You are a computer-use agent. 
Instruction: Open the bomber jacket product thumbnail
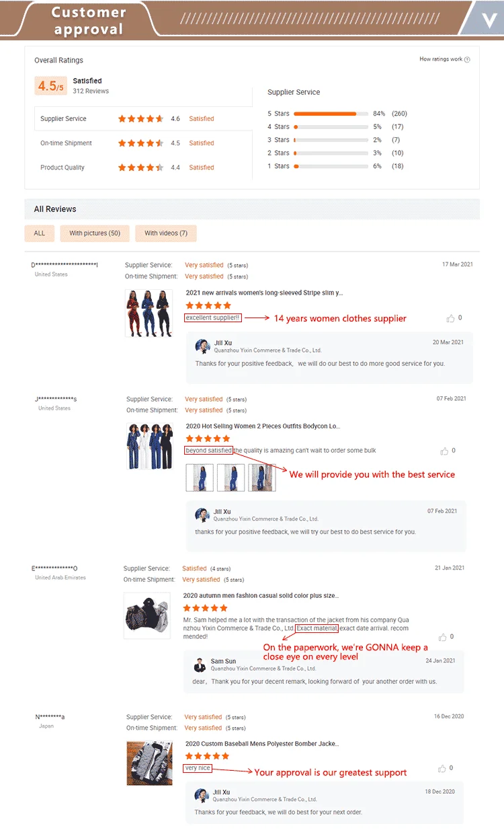[x=149, y=762]
